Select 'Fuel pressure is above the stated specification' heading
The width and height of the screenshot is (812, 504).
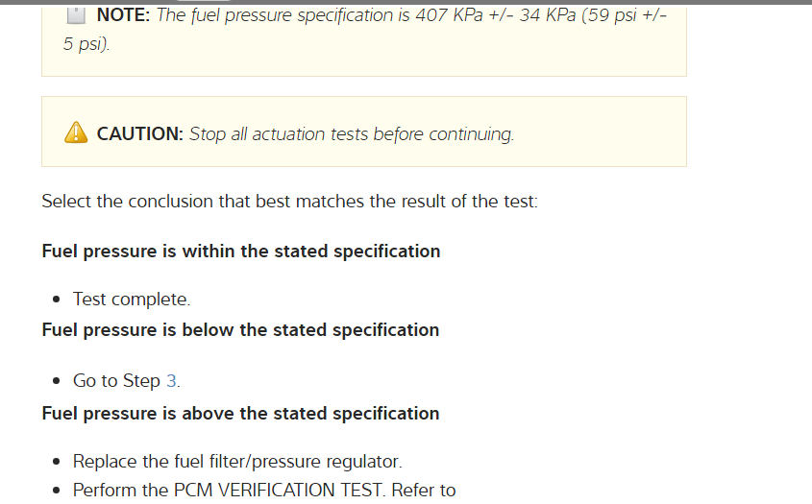click(240, 414)
